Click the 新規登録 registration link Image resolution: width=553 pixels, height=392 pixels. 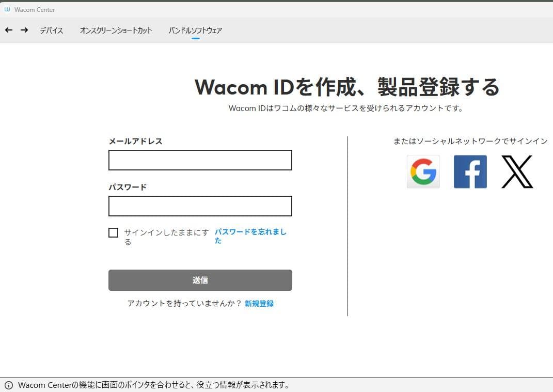coord(259,304)
